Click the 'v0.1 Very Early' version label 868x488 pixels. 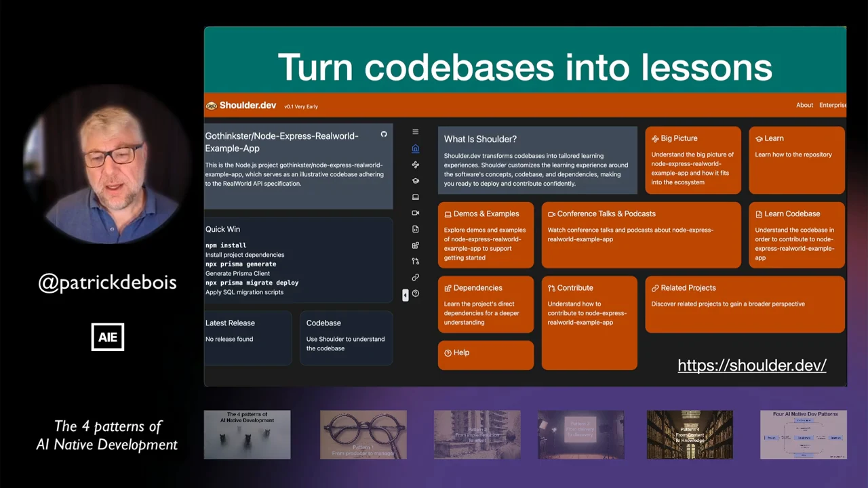(x=301, y=106)
